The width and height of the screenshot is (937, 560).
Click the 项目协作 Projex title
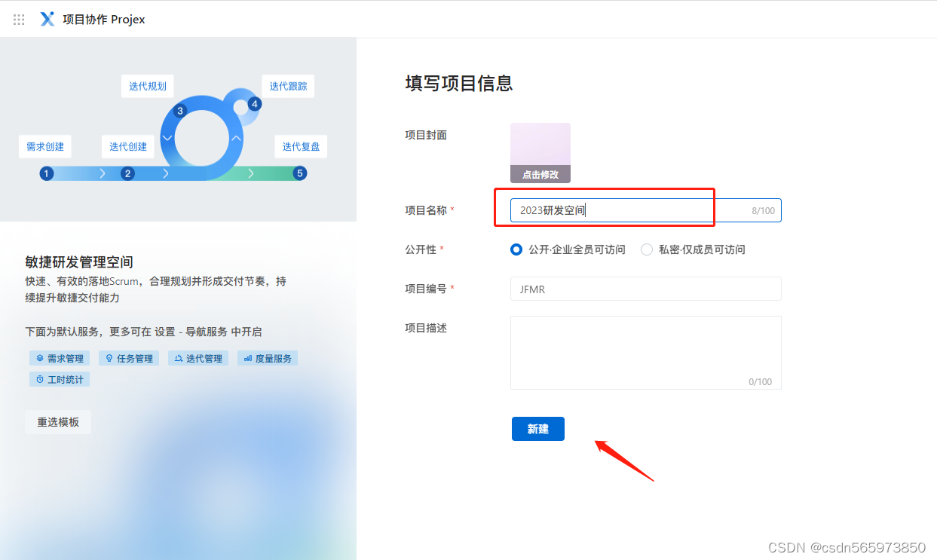pos(104,20)
